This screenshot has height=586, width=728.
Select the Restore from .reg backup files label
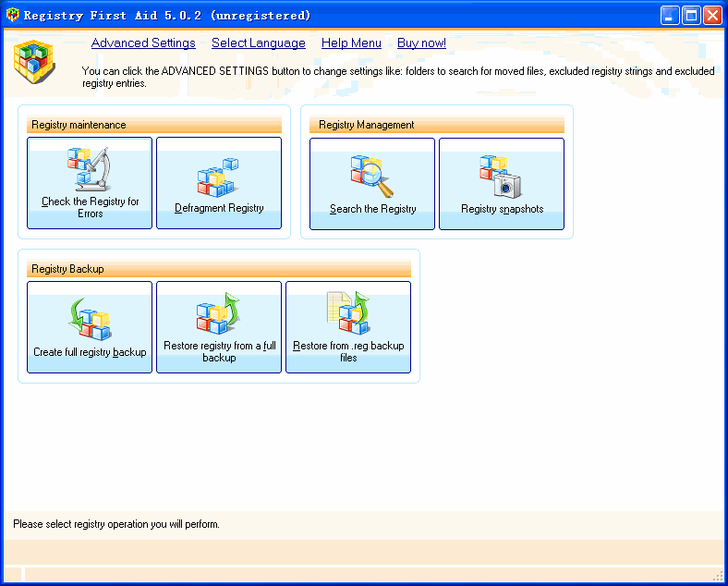point(348,351)
